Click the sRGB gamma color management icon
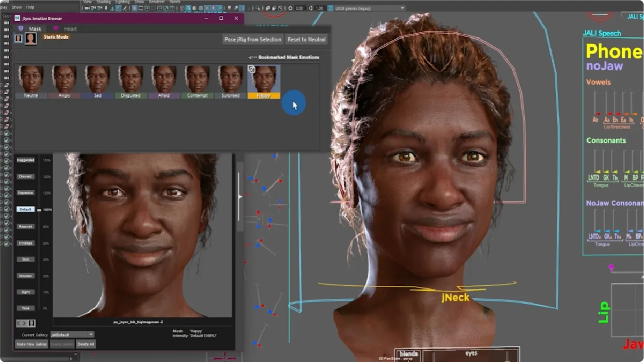Viewport: 644px width, 362px height. pyautogui.click(x=330, y=8)
